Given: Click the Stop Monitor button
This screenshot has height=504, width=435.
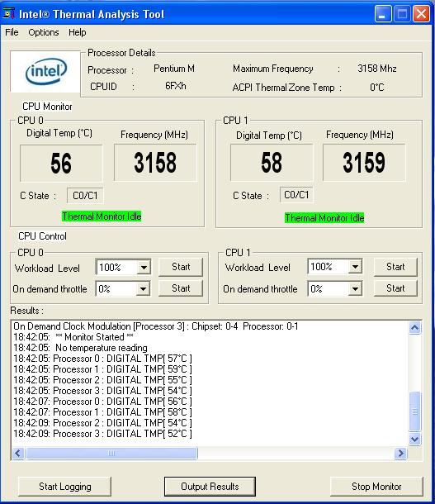Looking at the screenshot, I should tap(376, 487).
